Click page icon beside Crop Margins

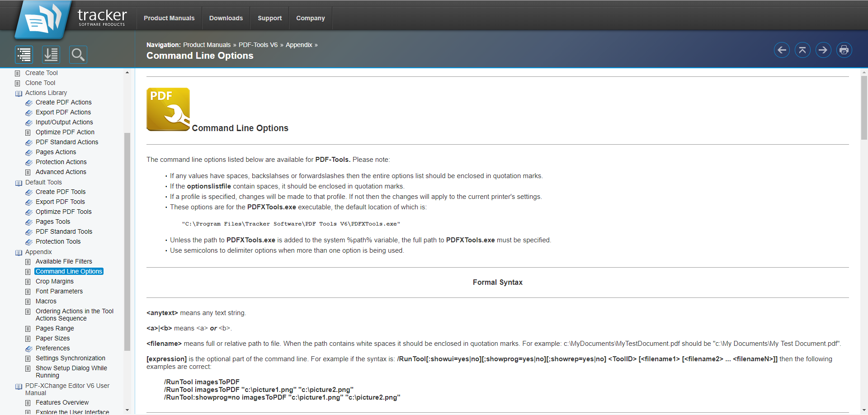28,282
